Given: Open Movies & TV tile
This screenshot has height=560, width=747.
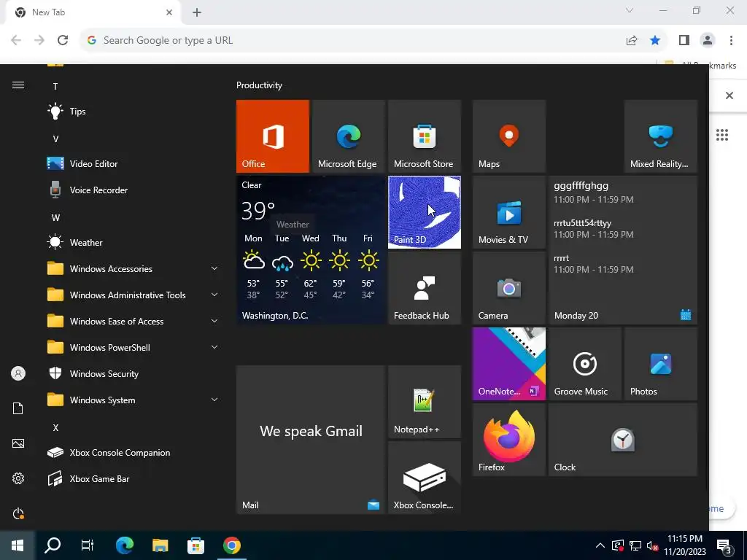Looking at the screenshot, I should 508,212.
